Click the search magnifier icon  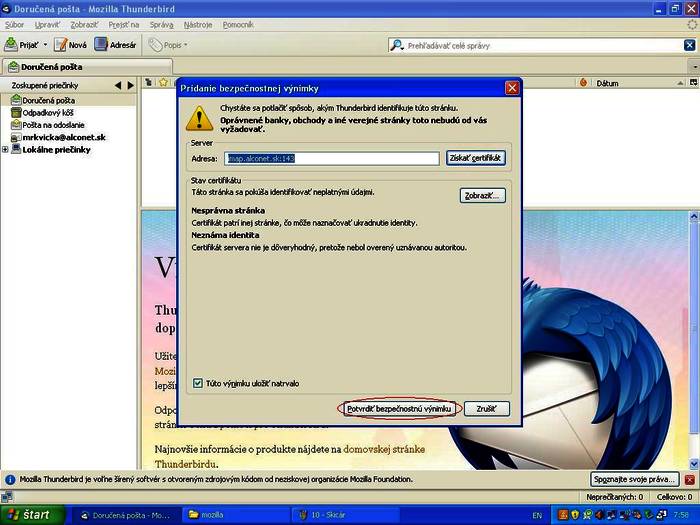pos(396,45)
